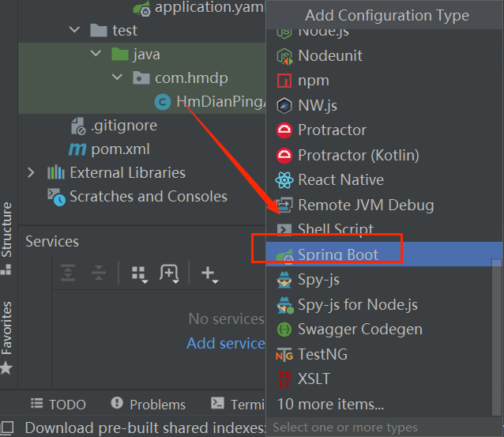
Task: Open the Terminal tool window
Action: [238, 404]
